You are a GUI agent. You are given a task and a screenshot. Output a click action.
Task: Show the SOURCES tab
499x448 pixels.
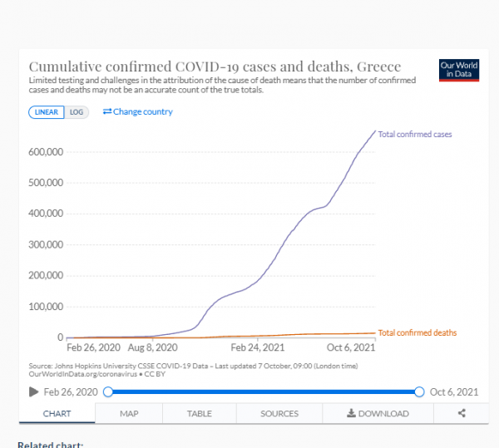tap(279, 413)
